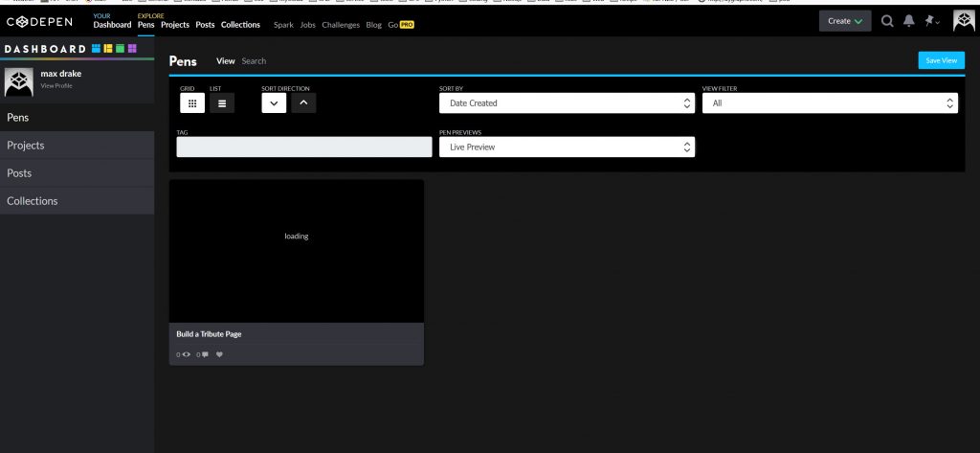The height and width of the screenshot is (453, 980).
Task: Switch to Grid layout view
Action: [x=191, y=102]
